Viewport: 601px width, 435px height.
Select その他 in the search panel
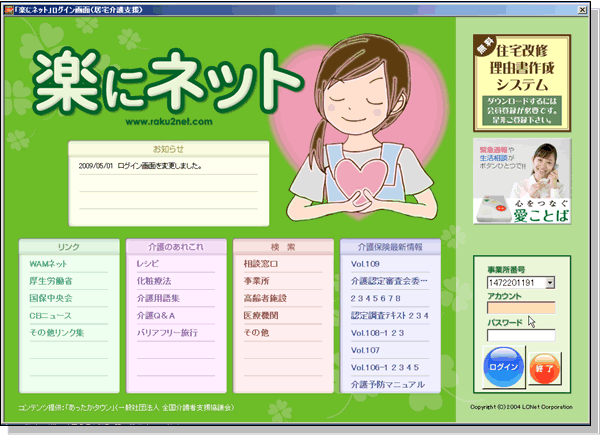(256, 333)
